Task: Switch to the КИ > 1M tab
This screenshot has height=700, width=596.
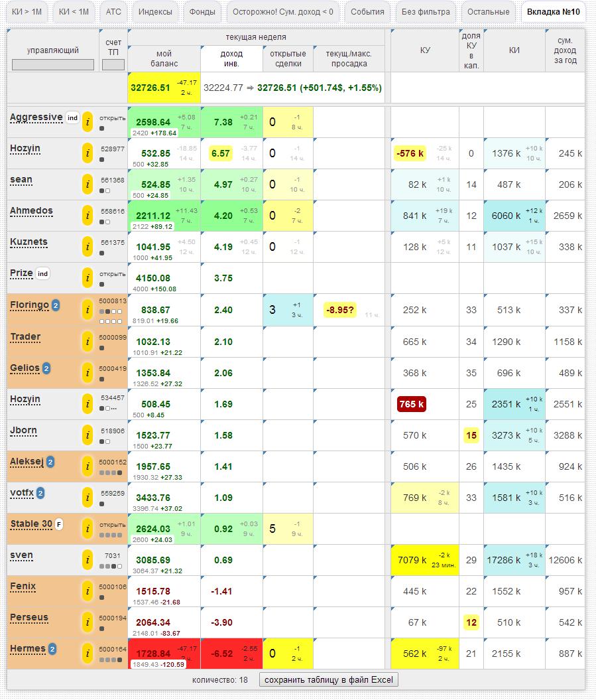Action: 27,12
